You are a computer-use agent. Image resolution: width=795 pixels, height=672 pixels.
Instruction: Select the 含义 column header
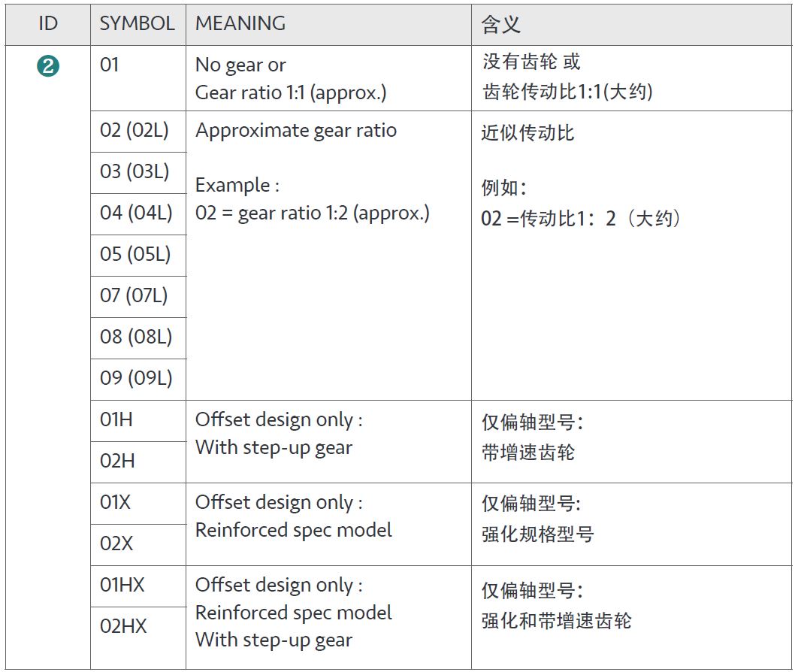tap(501, 24)
